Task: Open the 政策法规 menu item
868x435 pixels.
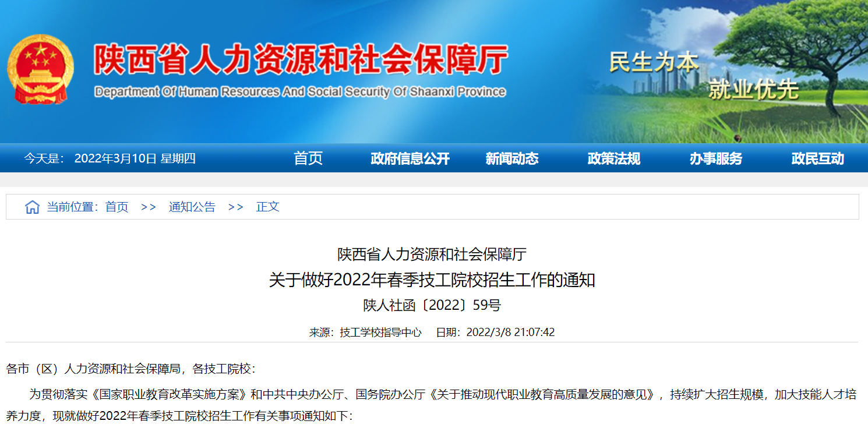Action: [x=613, y=158]
